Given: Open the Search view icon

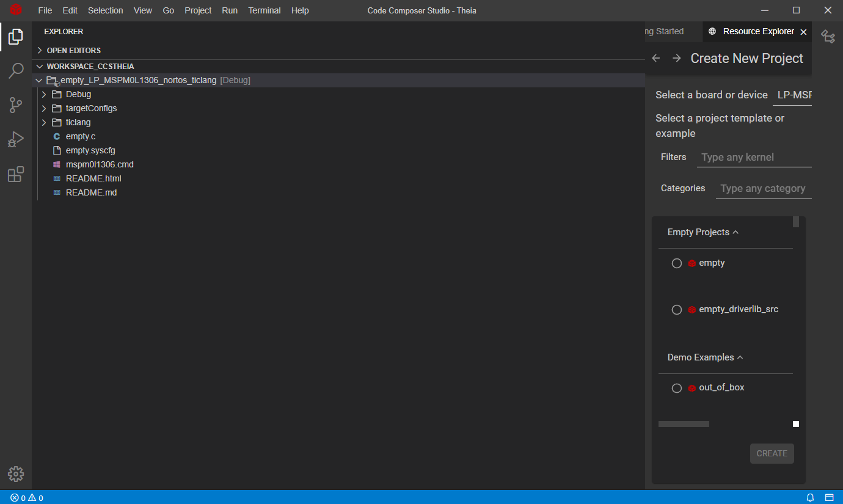Looking at the screenshot, I should tap(16, 71).
